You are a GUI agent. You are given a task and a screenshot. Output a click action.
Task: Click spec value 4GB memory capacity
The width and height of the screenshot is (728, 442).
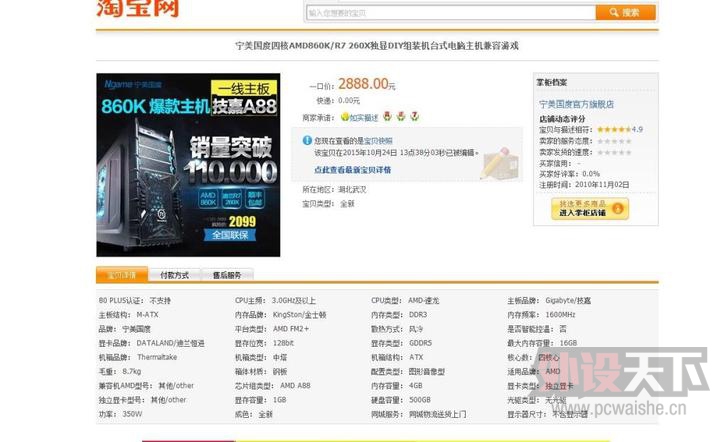click(416, 385)
